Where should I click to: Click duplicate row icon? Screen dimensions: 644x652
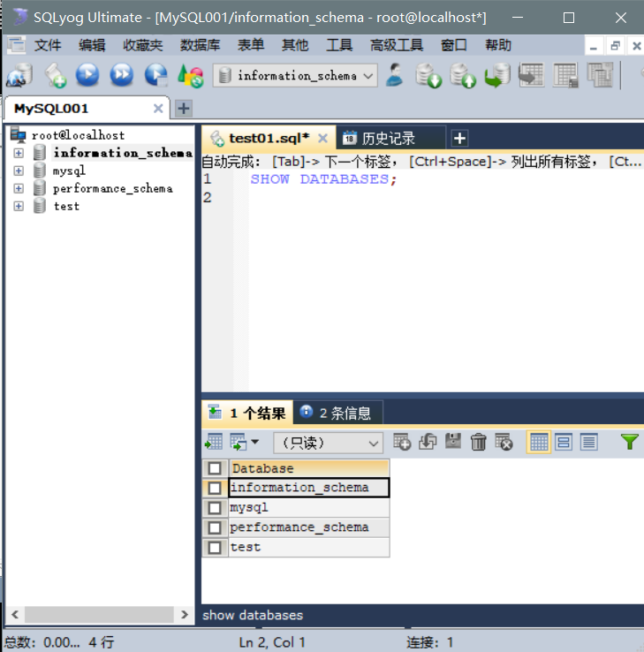pyautogui.click(x=428, y=442)
